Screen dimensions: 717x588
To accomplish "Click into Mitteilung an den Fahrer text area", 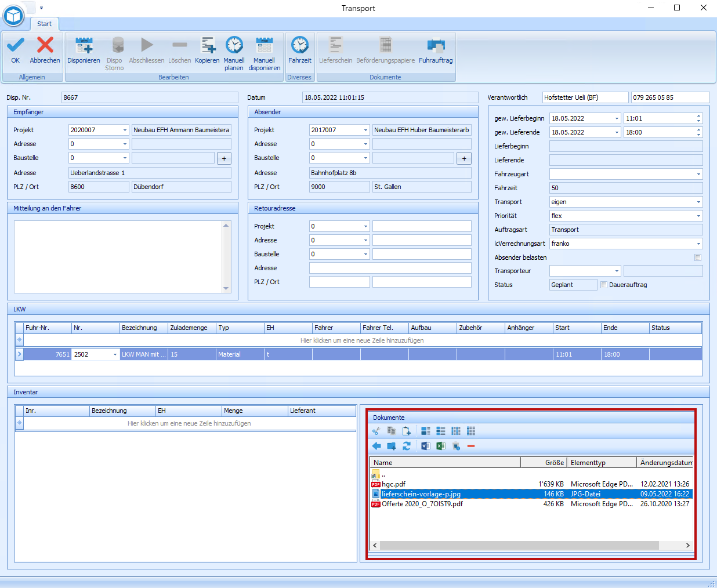I will point(118,257).
